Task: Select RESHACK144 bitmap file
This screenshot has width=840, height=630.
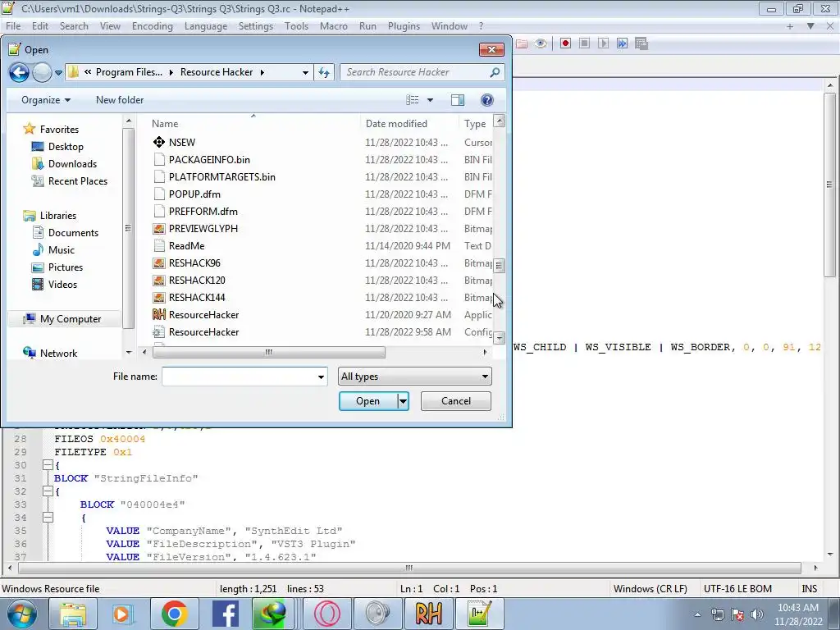Action: coord(197,297)
